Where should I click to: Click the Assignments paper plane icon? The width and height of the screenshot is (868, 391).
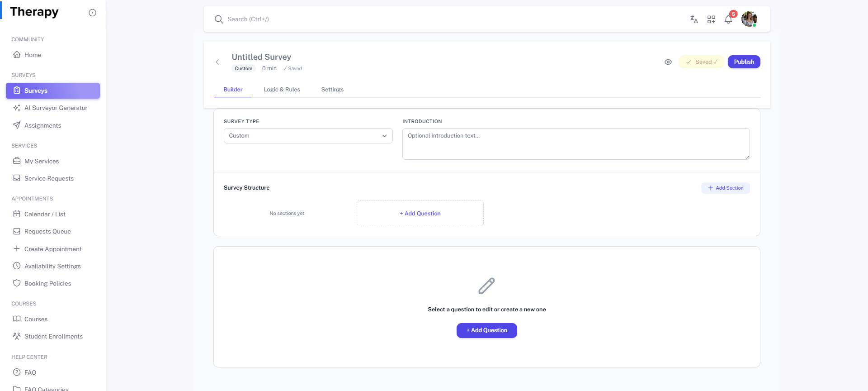pos(17,125)
